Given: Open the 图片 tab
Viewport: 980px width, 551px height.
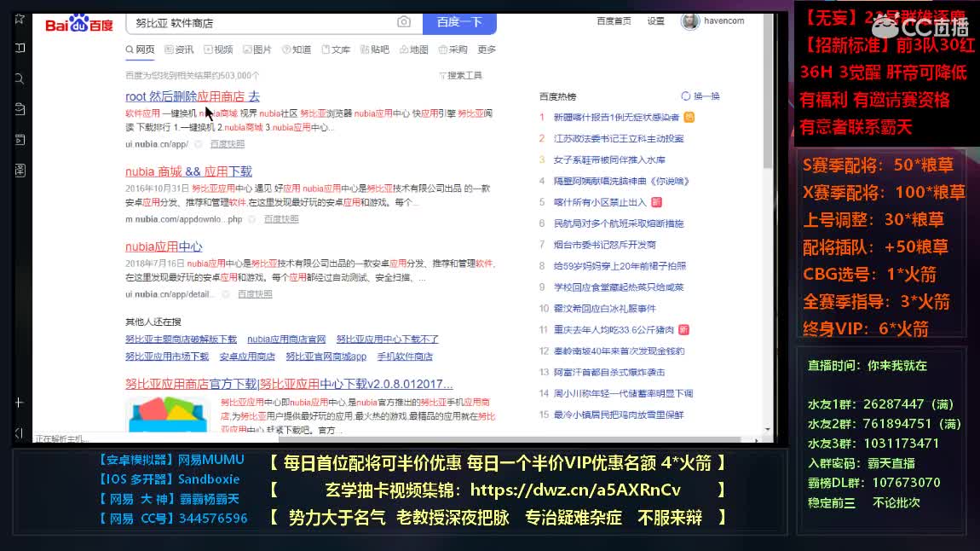Looking at the screenshot, I should pyautogui.click(x=257, y=49).
